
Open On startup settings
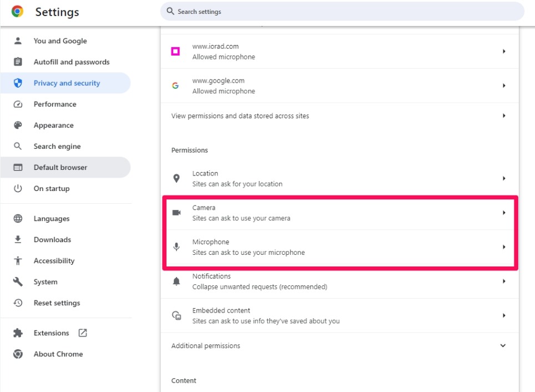pos(51,188)
